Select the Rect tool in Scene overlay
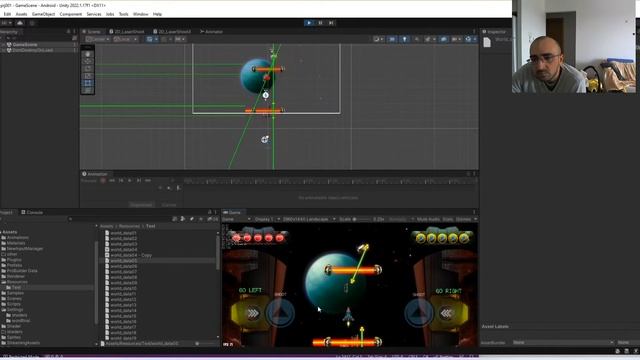 pyautogui.click(x=88, y=83)
